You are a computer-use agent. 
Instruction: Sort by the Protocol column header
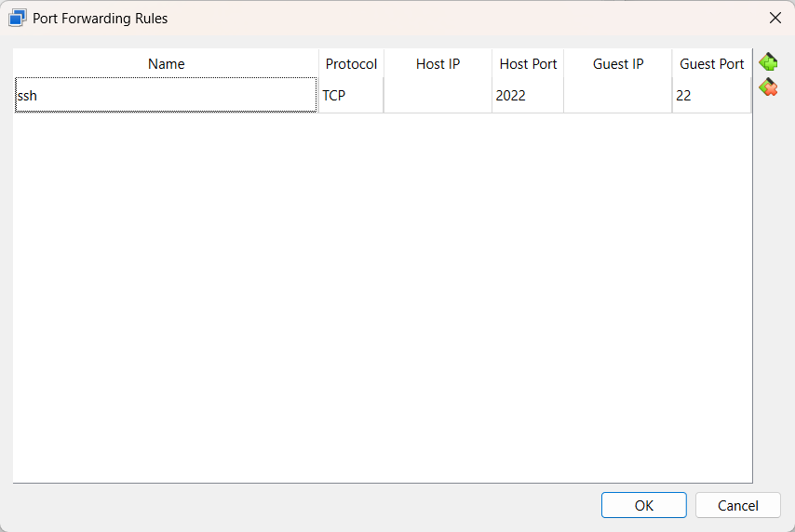coord(351,64)
